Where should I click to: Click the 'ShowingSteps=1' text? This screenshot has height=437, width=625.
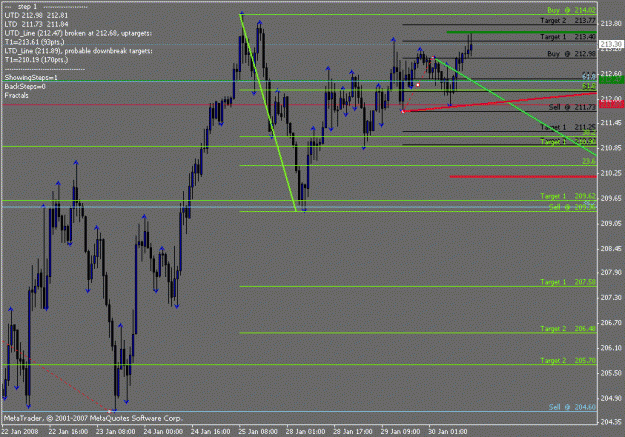(x=31, y=77)
